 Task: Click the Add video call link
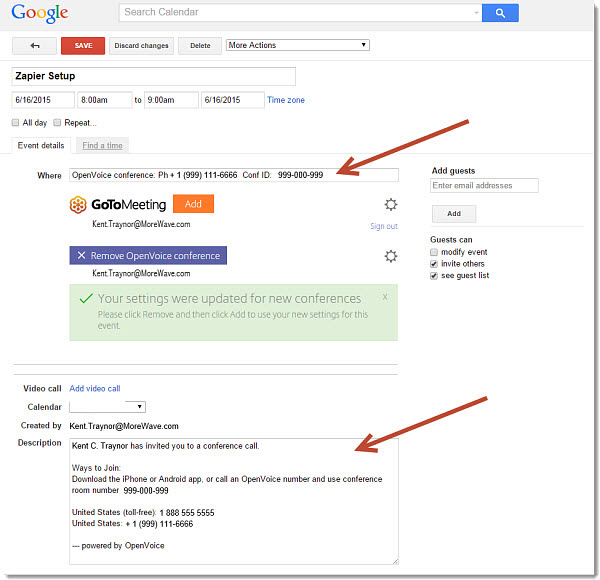click(x=94, y=389)
